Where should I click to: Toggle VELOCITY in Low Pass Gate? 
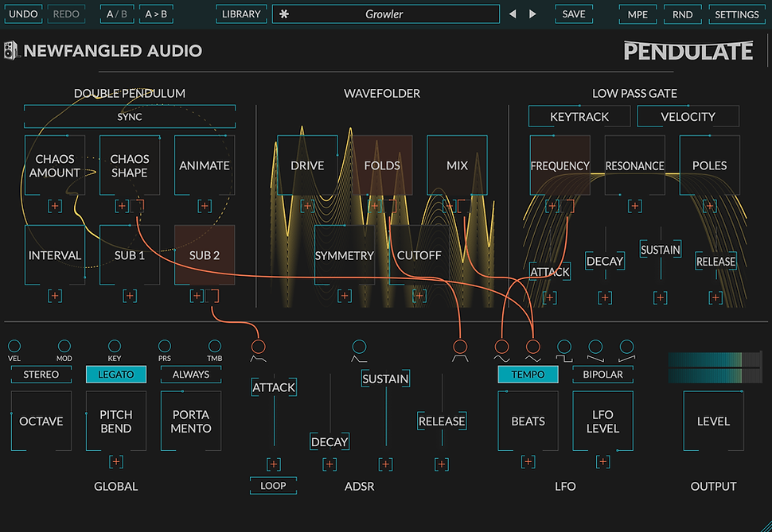pyautogui.click(x=688, y=117)
